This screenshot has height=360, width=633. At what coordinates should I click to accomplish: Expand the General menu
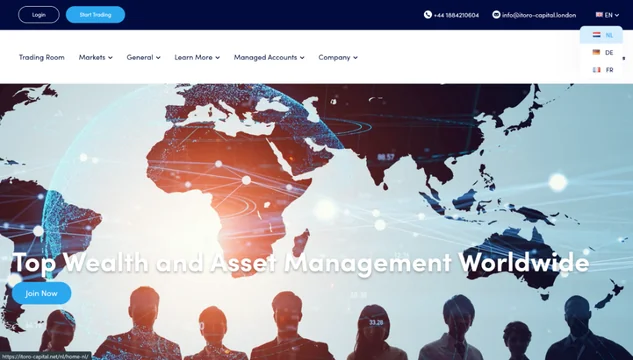[x=143, y=57]
